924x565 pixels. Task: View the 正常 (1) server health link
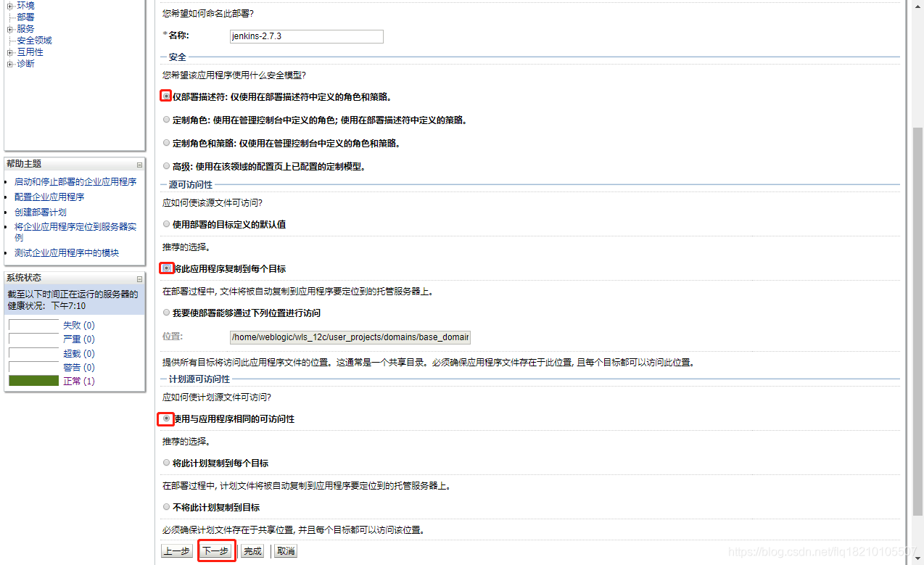(x=79, y=381)
